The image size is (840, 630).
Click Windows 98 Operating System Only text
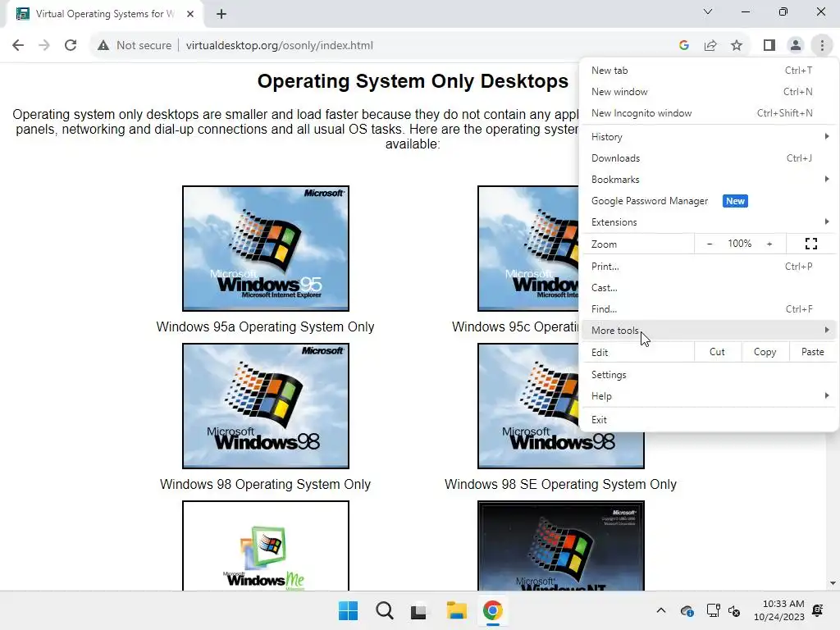265,484
